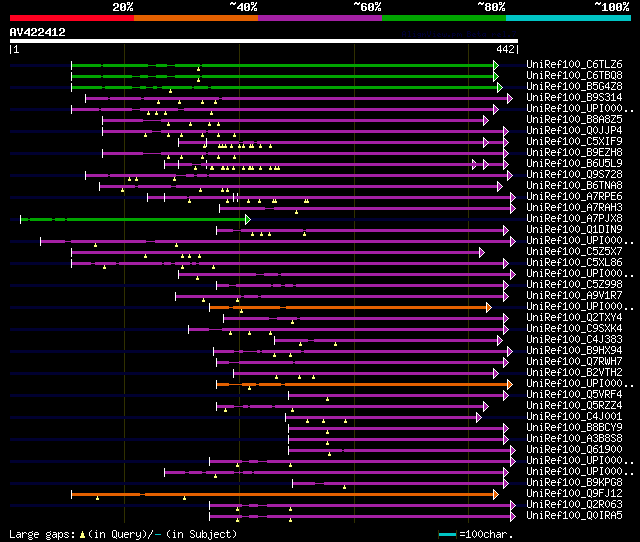Click the purple arrowhead ending the C5Z5X7 alignment
This screenshot has height=542, width=640.
coord(482,253)
